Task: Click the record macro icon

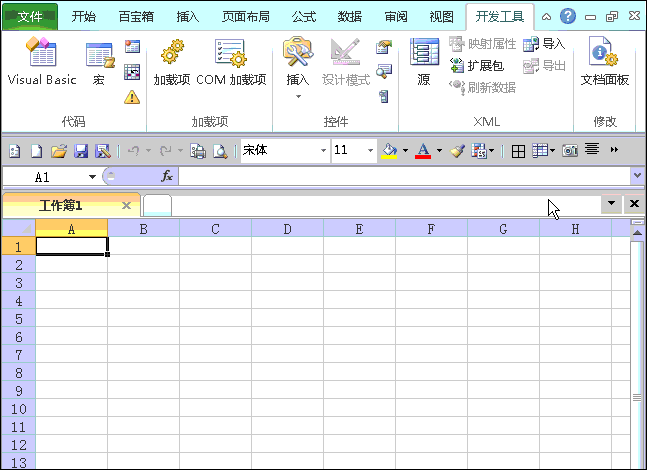Action: point(132,46)
